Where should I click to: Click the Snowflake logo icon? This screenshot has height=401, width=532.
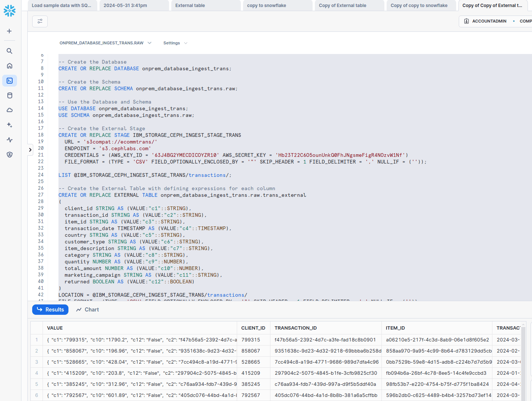pos(10,11)
